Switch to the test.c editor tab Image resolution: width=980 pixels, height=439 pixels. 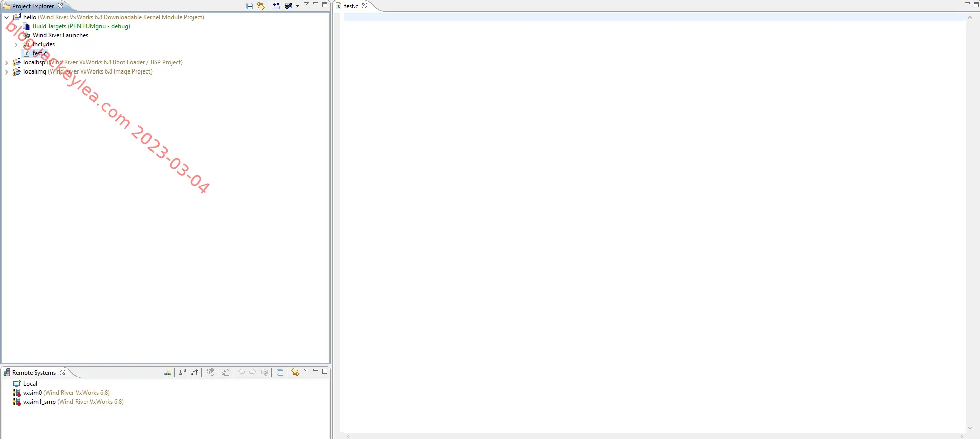tap(351, 6)
